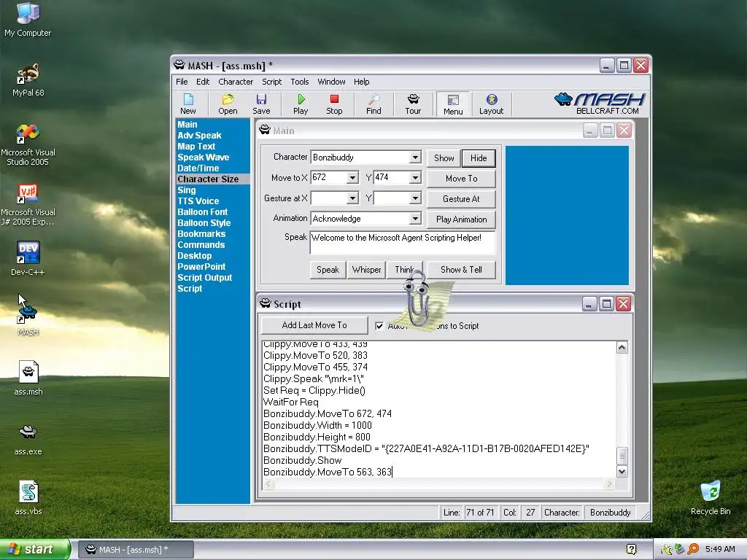Open the Gesture at Y dropdown
Screen dimensions: 747x560
coord(415,198)
